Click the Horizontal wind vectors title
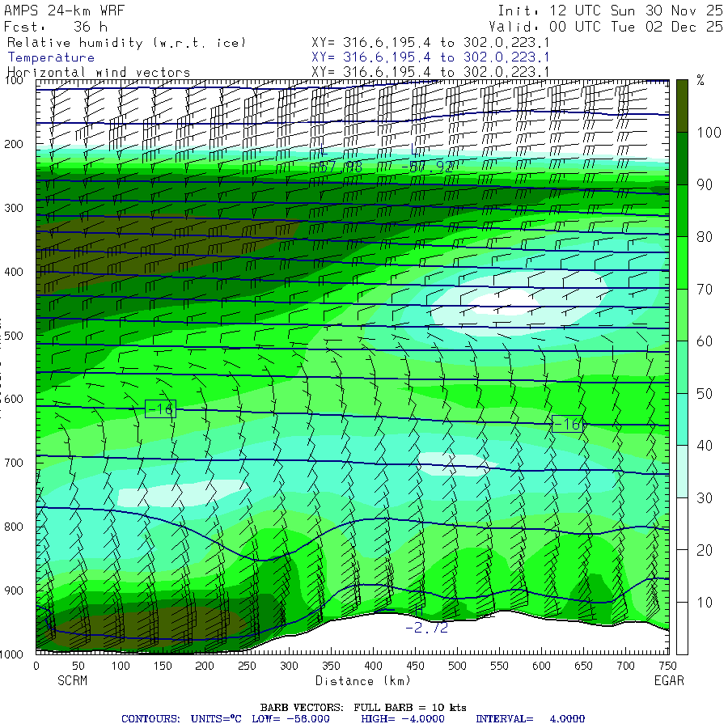Viewport: 728px width, 728px height. point(99,73)
